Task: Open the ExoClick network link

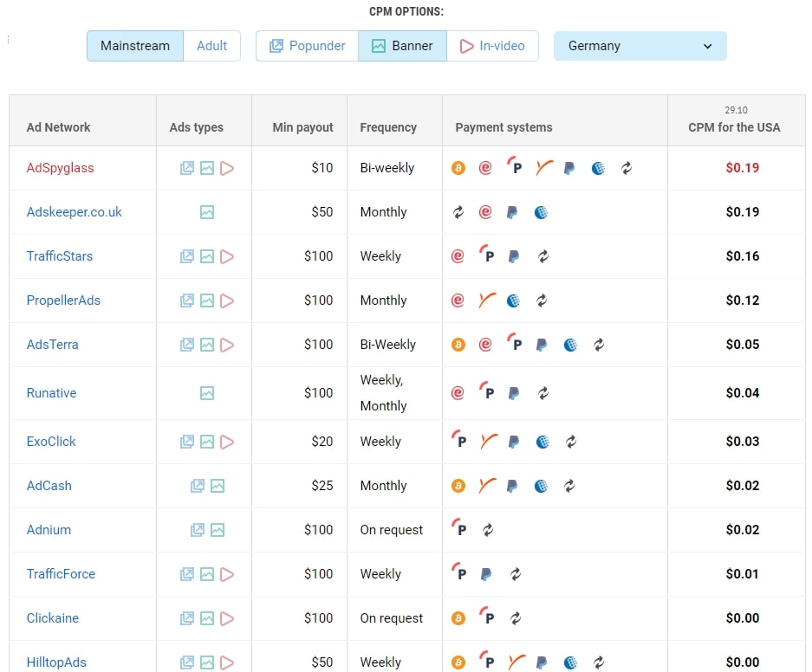Action: pyautogui.click(x=51, y=442)
